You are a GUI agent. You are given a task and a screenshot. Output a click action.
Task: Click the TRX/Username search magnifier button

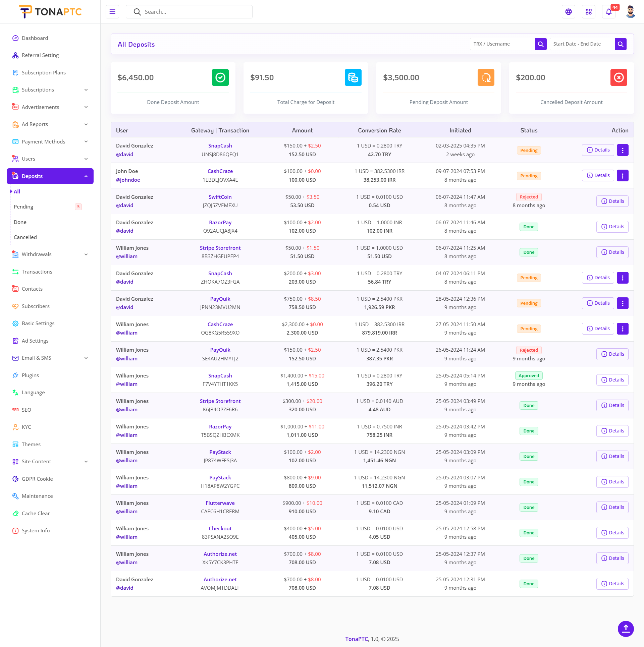(x=541, y=44)
